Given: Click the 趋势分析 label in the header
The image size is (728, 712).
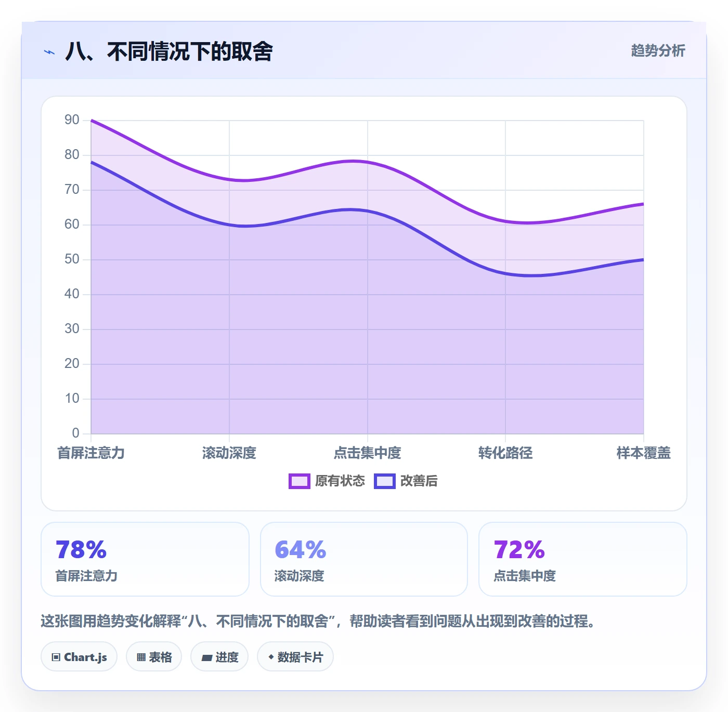Looking at the screenshot, I should click(x=658, y=50).
